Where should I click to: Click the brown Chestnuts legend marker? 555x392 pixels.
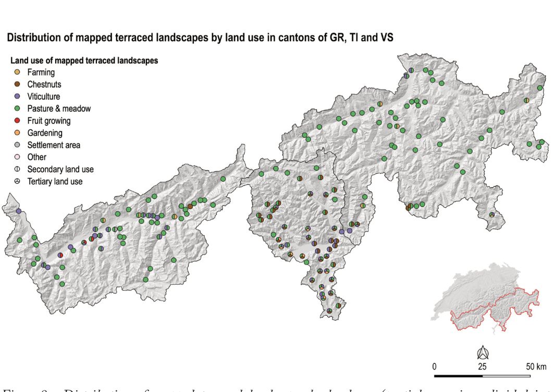pos(17,84)
